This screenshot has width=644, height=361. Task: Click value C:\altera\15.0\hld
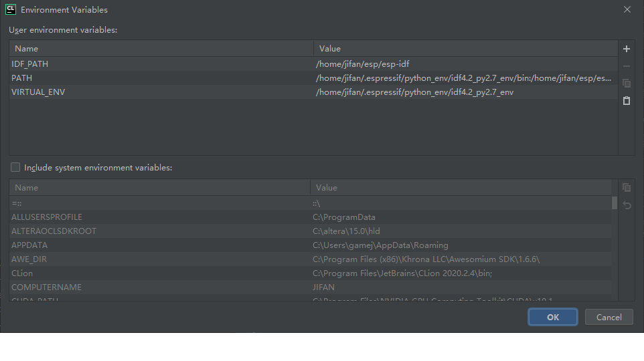[346, 231]
